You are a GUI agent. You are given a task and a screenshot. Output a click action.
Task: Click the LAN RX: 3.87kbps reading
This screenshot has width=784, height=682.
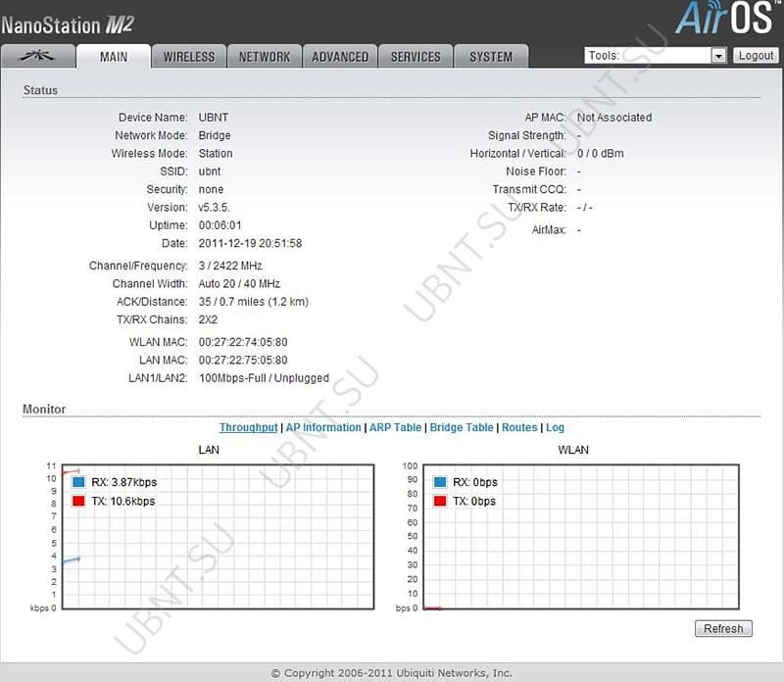[124, 482]
